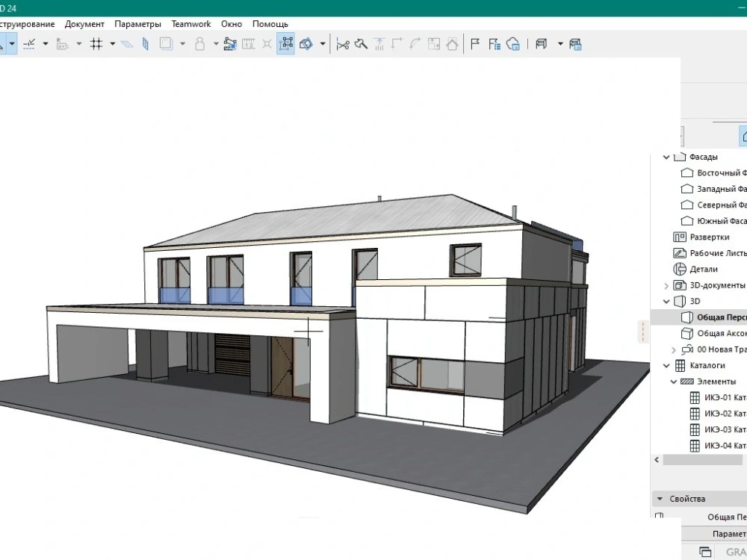Collapse the Фасады branch in Navigator
The image size is (747, 560).
pos(665,157)
